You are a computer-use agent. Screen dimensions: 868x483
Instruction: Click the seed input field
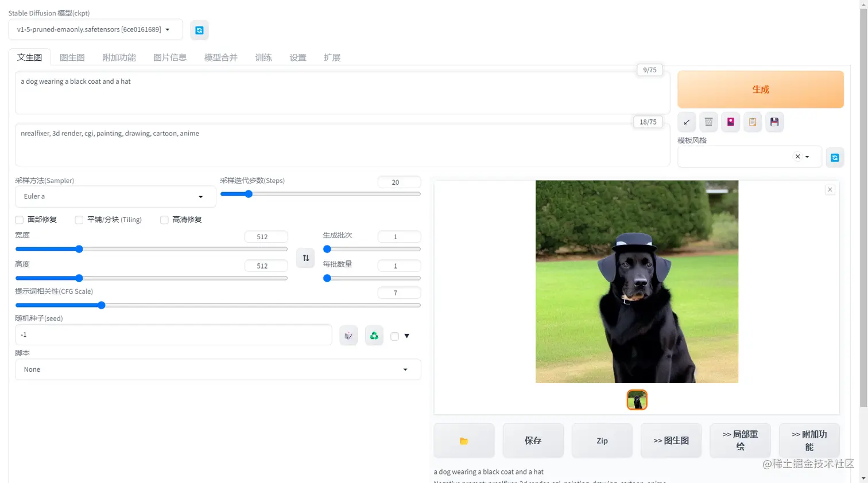tap(173, 335)
